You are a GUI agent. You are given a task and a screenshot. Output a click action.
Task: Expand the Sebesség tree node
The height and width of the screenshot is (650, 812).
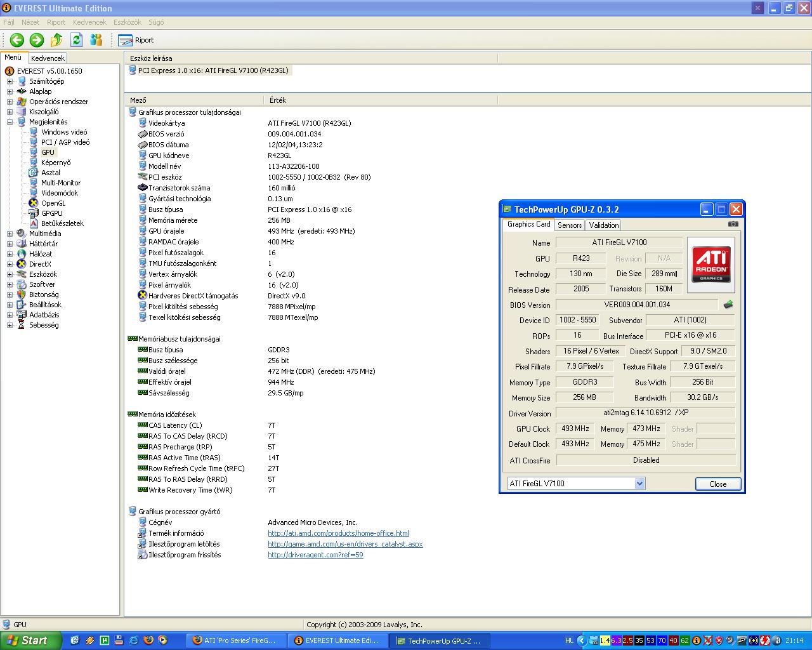click(10, 325)
